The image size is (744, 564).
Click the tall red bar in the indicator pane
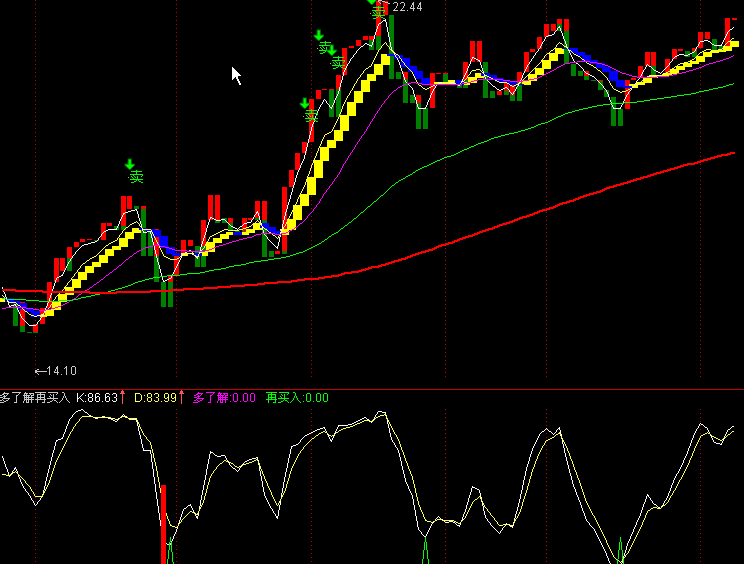tap(164, 524)
